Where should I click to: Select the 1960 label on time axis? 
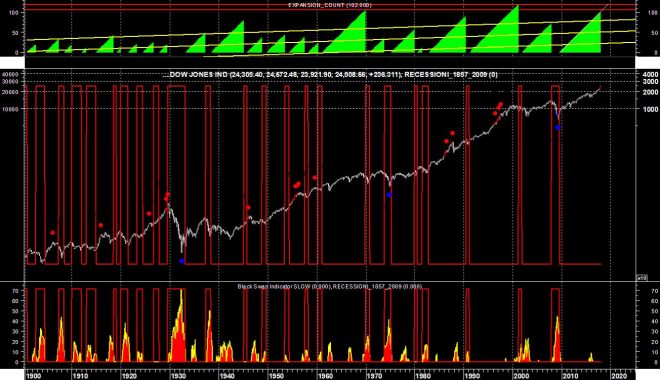coord(325,376)
